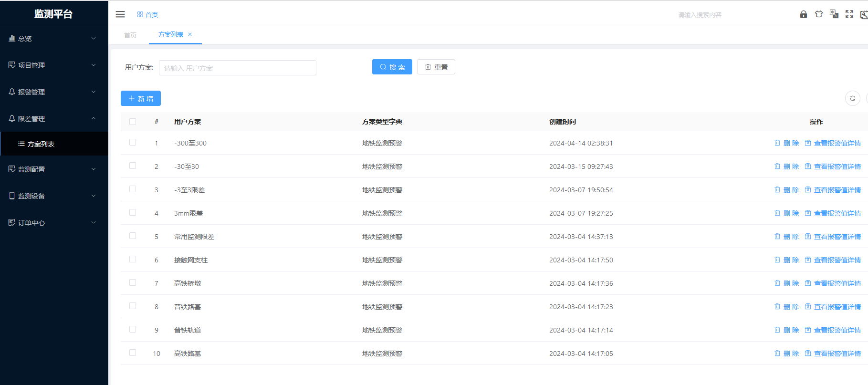Expand the 报警管理 sidebar menu
The height and width of the screenshot is (385, 868).
(x=52, y=92)
